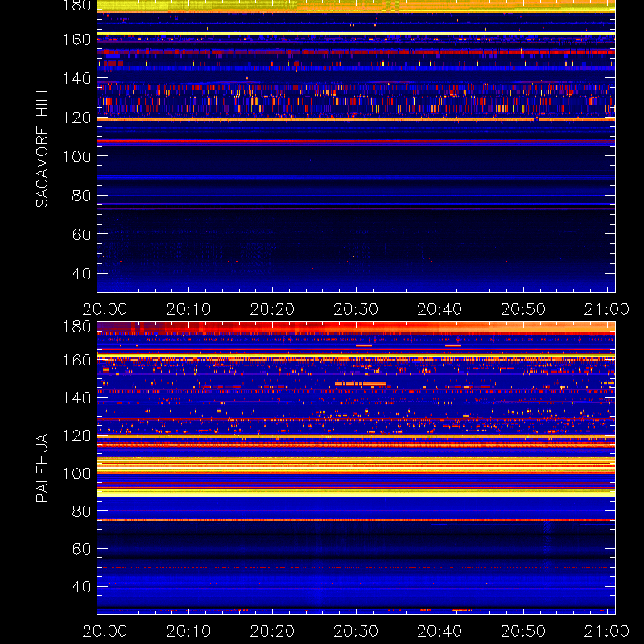The width and height of the screenshot is (644, 644).
Task: Select the 40 tick label on Sagamore Hill axis
Action: [x=81, y=274]
